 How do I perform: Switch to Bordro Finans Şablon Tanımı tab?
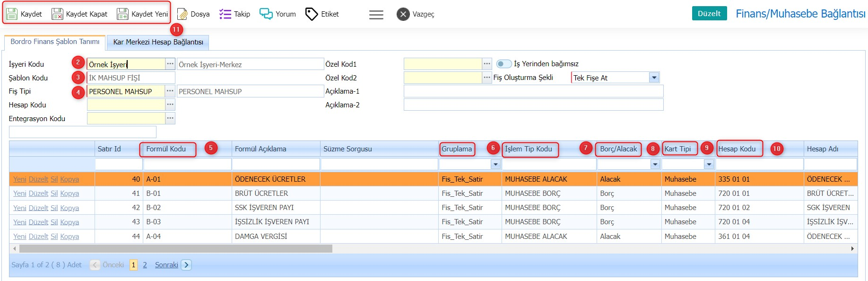click(55, 42)
